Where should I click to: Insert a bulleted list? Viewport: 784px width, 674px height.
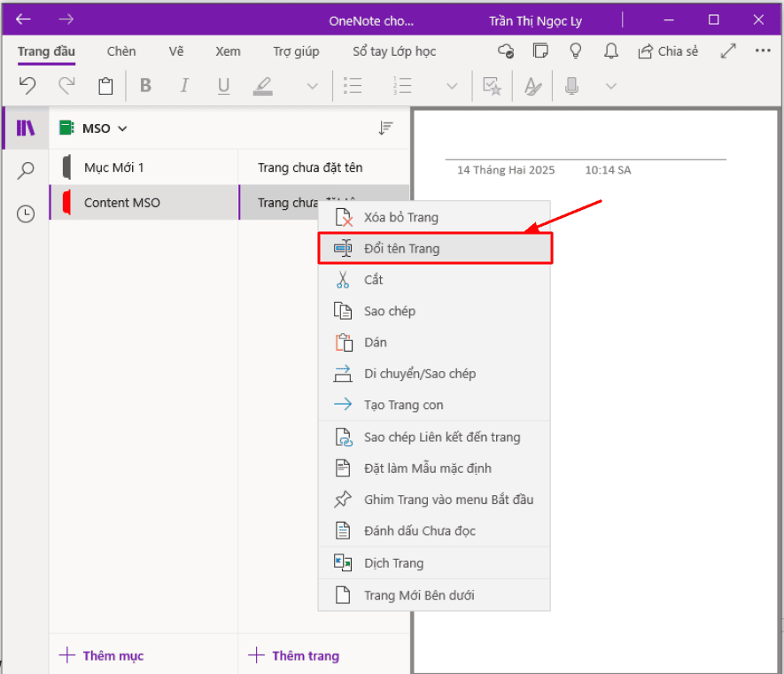[353, 86]
